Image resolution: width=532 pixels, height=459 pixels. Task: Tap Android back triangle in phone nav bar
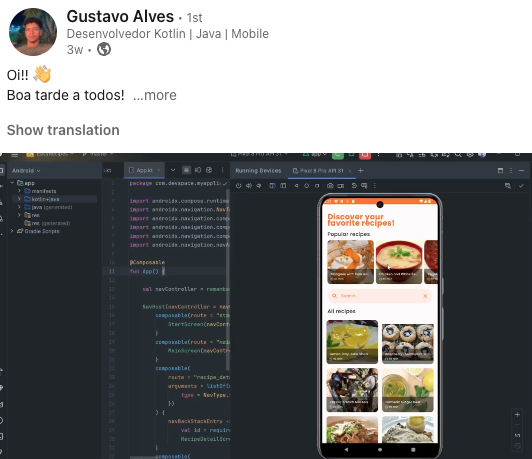[x=346, y=450]
